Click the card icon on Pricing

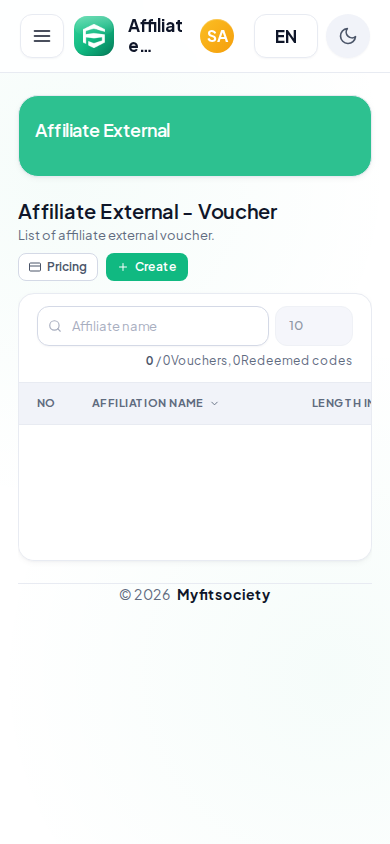pyautogui.click(x=35, y=267)
